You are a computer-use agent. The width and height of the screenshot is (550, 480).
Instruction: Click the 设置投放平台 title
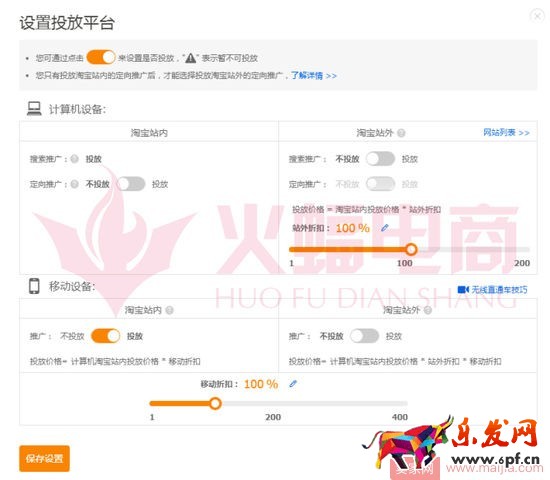pyautogui.click(x=67, y=23)
